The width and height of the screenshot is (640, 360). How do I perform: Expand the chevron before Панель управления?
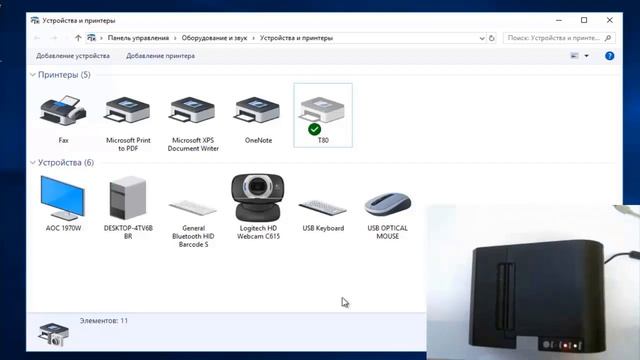(x=101, y=38)
